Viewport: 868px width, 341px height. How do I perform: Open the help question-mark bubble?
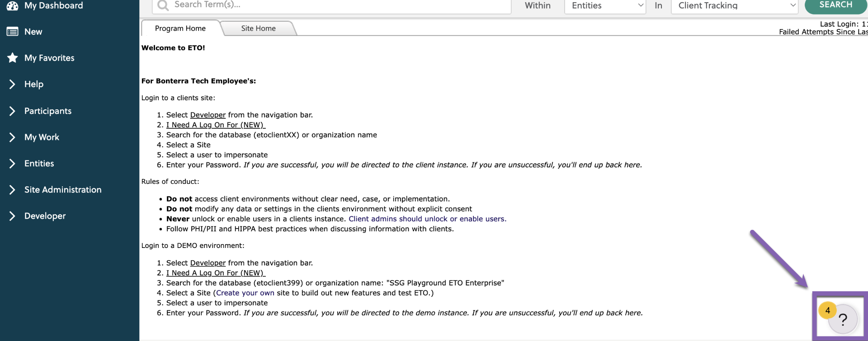pos(843,319)
